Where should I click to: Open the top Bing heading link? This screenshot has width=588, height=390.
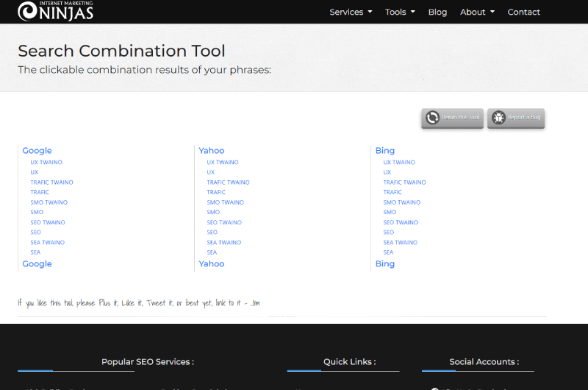coord(385,151)
